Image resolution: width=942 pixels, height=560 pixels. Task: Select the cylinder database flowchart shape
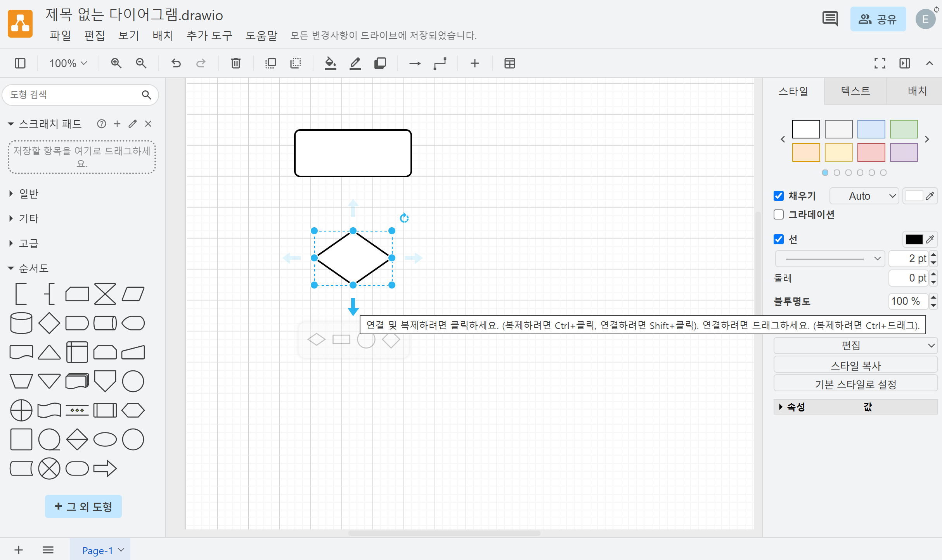point(21,323)
